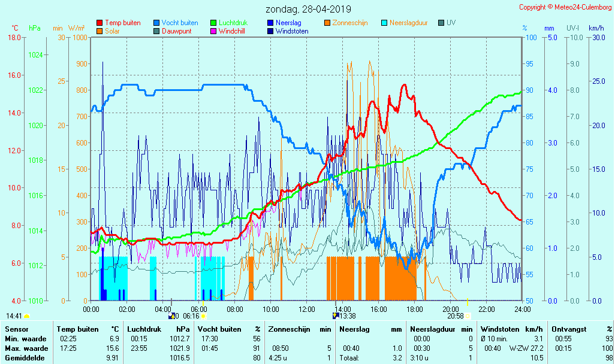Click the orange Zonneschijn legend swatch
Viewport: 615px width, 364px height.
pos(327,23)
